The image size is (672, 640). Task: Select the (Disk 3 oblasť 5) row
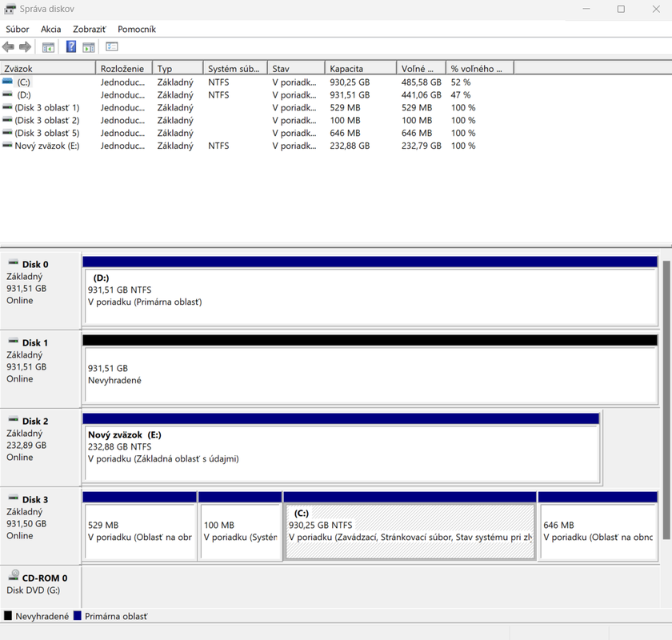[257, 133]
